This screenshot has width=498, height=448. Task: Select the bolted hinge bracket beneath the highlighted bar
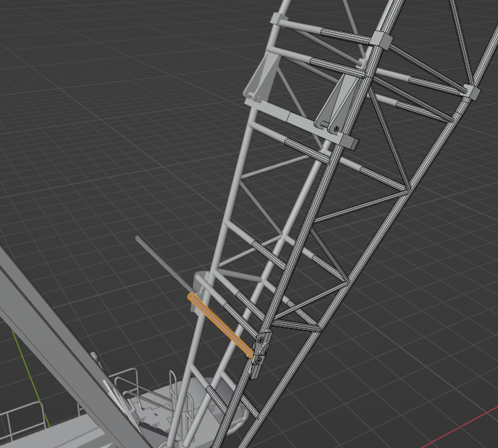pos(261,353)
